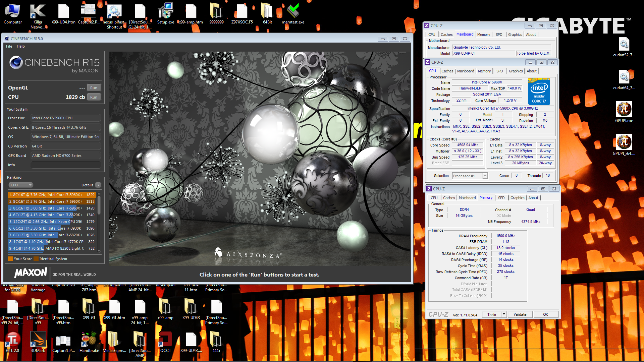
Task: Expand the CPU-Z Tools dropdown arrow
Action: (x=503, y=314)
